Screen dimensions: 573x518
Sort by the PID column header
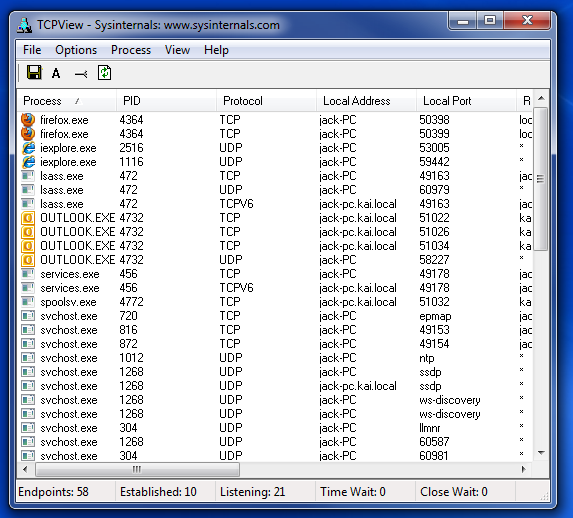tap(166, 101)
